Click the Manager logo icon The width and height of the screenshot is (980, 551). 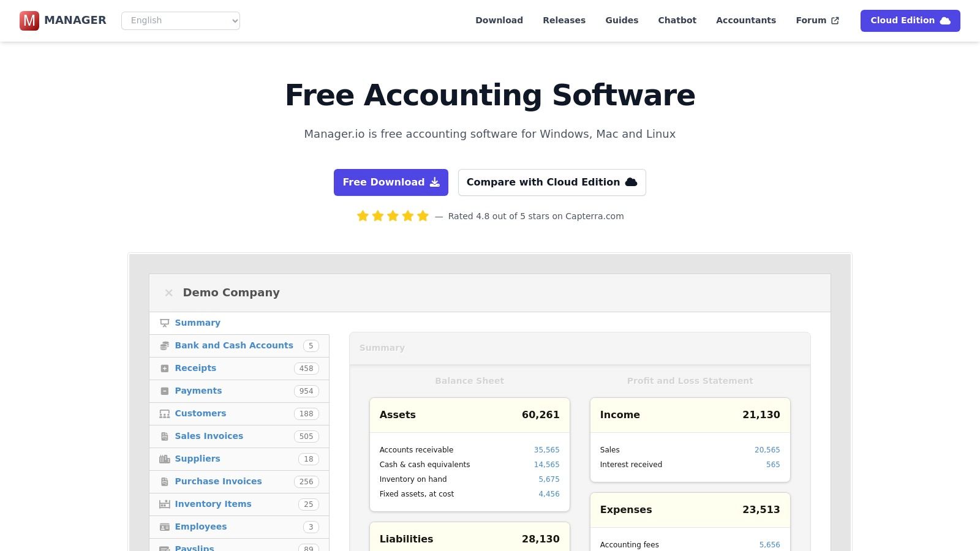pyautogui.click(x=28, y=20)
